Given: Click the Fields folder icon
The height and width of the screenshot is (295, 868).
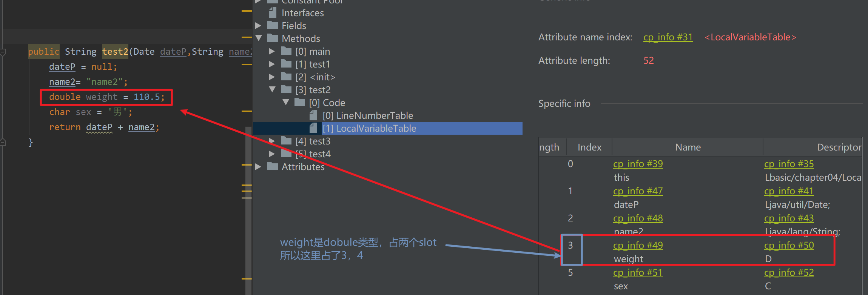Looking at the screenshot, I should (272, 26).
